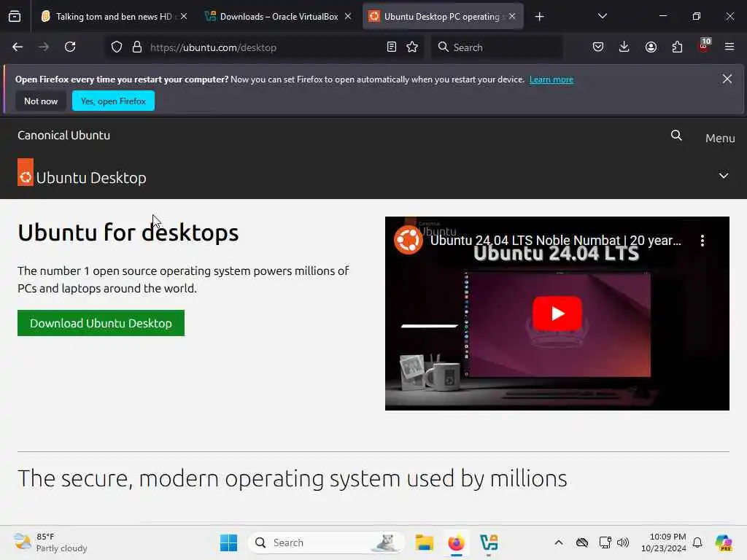
Task: Click Yes, open Firefox button
Action: point(113,101)
